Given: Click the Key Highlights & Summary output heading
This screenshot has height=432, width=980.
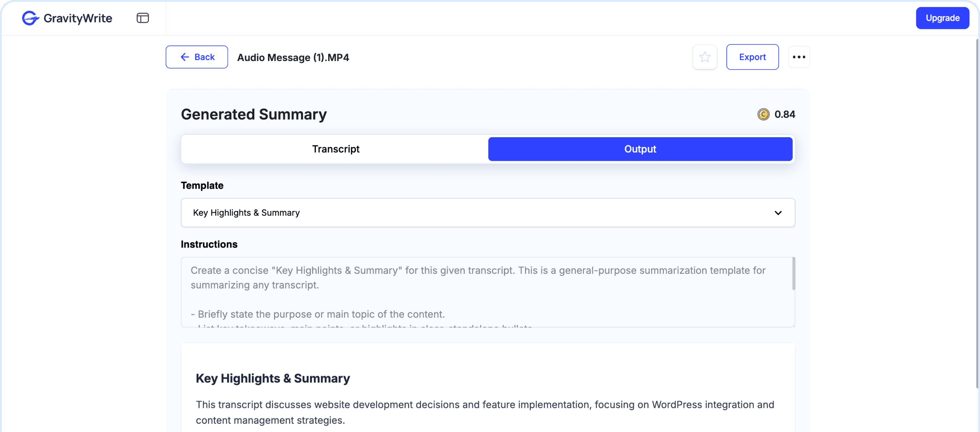Looking at the screenshot, I should [273, 378].
